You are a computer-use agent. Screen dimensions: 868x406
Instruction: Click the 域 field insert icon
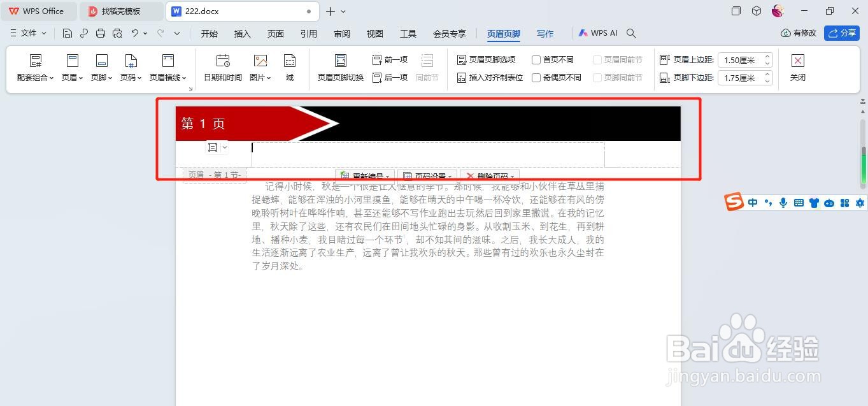290,66
